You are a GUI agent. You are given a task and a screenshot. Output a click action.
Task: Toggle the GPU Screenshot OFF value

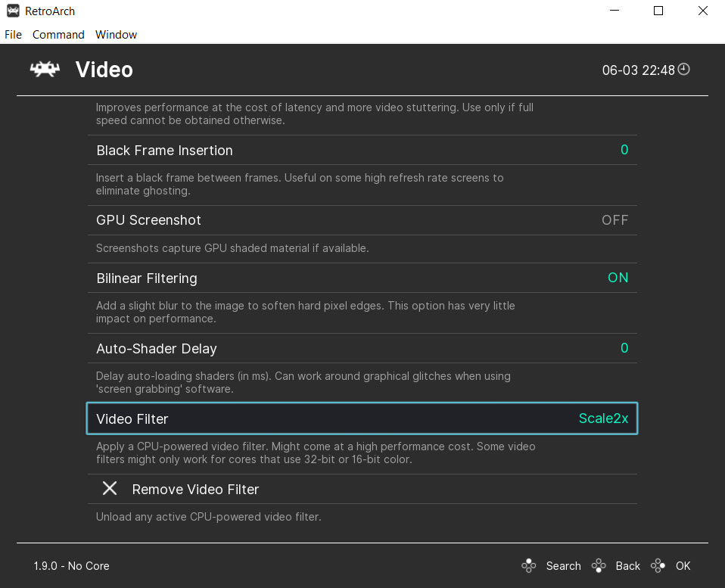pyautogui.click(x=615, y=220)
